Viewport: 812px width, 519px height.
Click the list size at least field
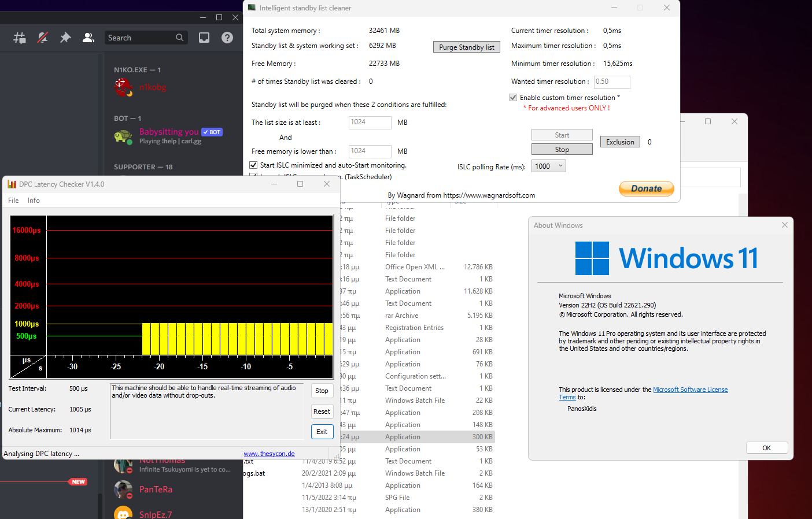(x=370, y=123)
